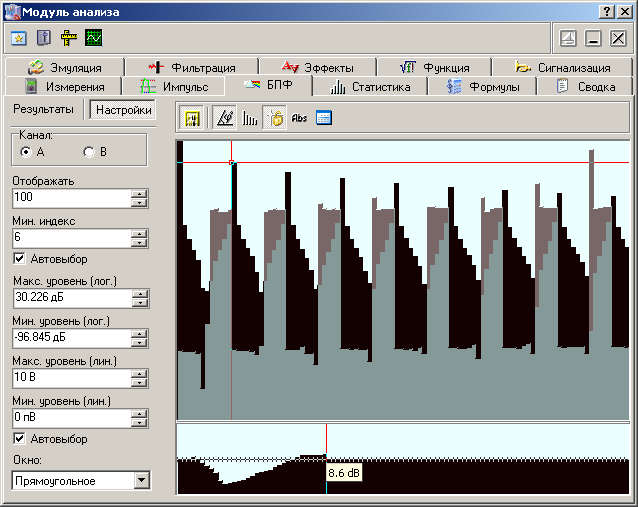Viewport: 638px width, 507px height.
Task: Show the Результаты sub-tab
Action: (x=44, y=109)
